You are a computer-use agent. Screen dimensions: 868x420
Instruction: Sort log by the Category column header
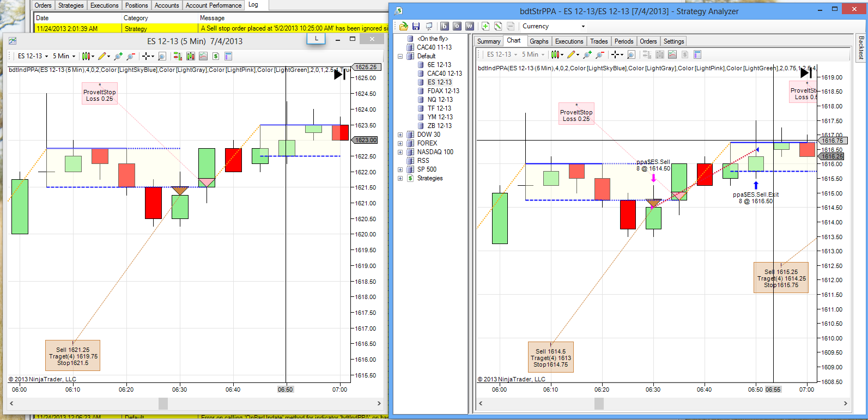161,18
